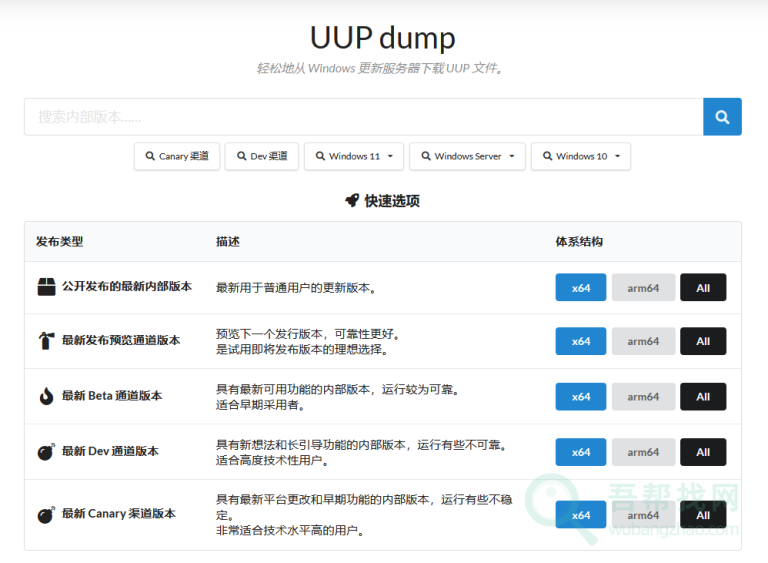Expand the Windows 11 dropdown

point(354,156)
